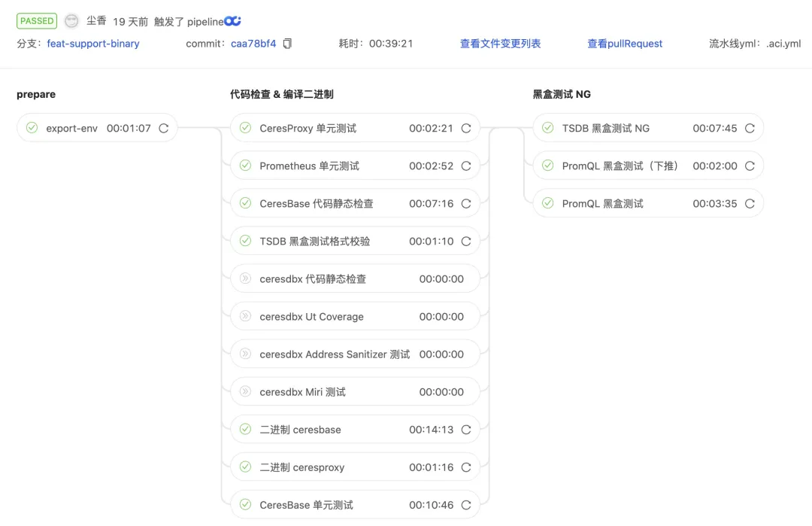Image resolution: width=812 pixels, height=526 pixels.
Task: Select 黑盒测试 NG stage heading
Action: [x=562, y=94]
